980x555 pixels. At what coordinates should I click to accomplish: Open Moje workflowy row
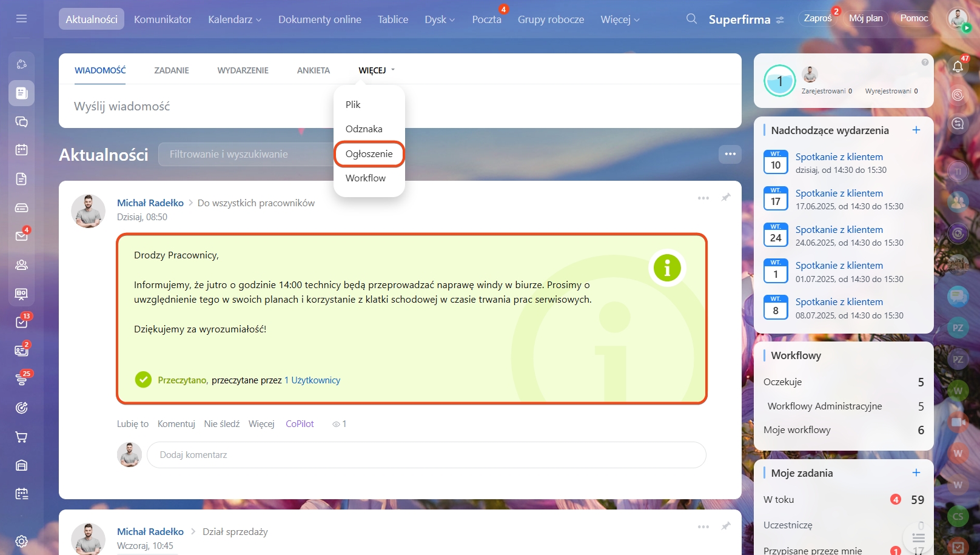click(x=844, y=430)
